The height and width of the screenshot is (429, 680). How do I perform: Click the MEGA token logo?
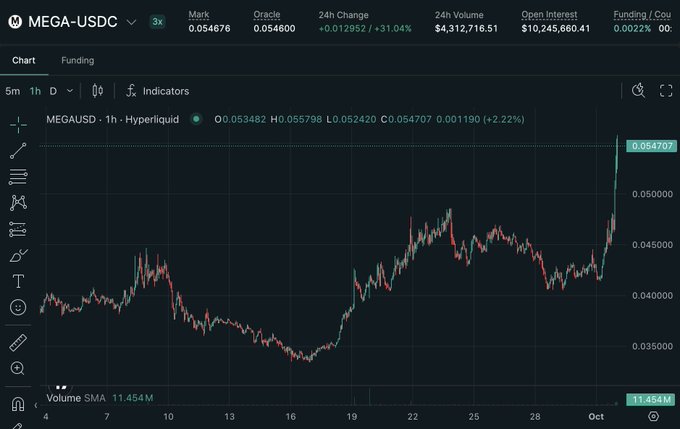15,21
